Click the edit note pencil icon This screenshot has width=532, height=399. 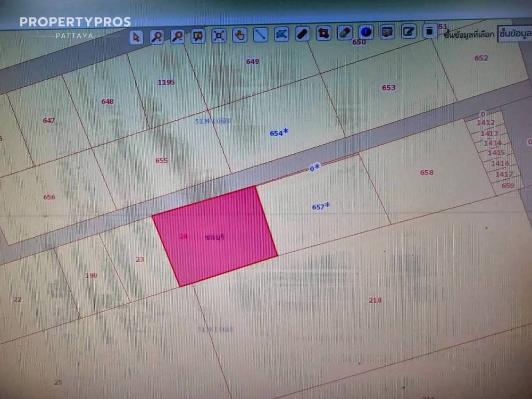coord(409,31)
